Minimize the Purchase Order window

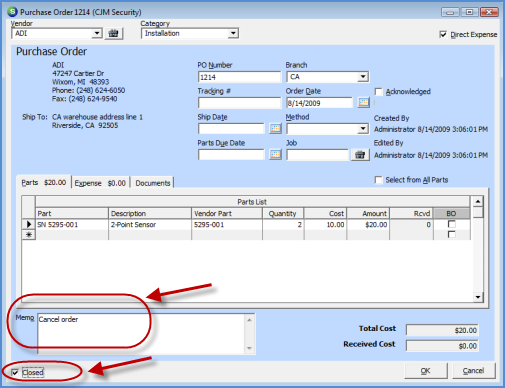(450, 12)
